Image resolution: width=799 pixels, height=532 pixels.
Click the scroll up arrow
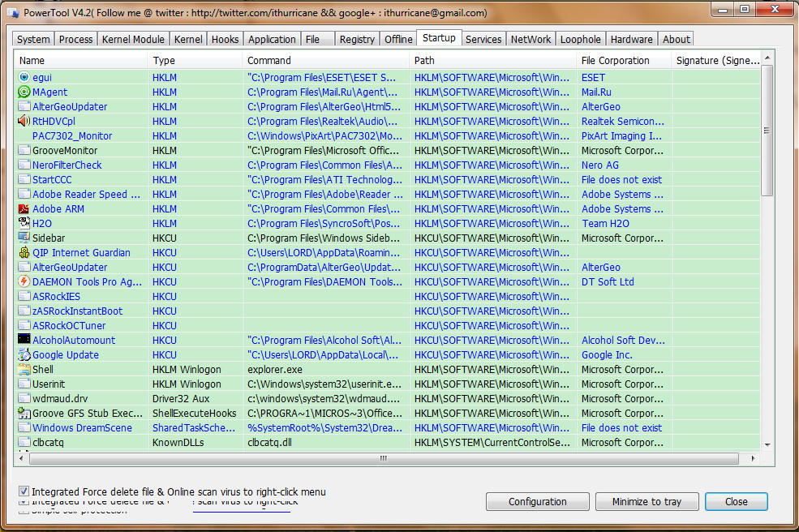tap(767, 58)
